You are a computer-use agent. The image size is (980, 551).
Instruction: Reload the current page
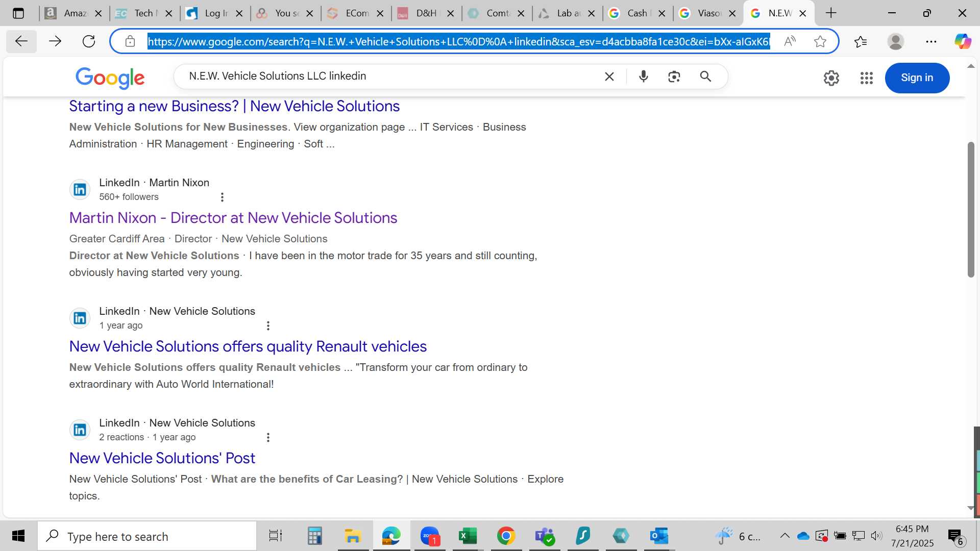pyautogui.click(x=89, y=41)
